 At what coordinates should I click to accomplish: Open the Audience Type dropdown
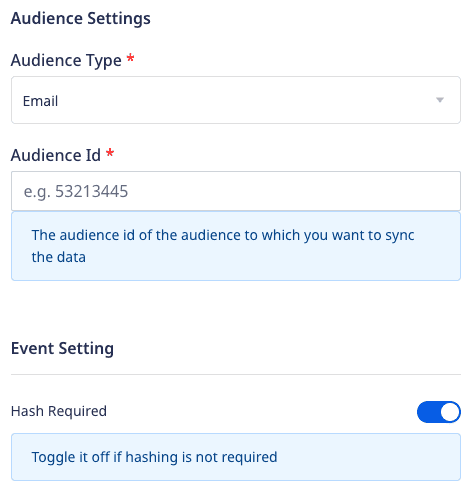pos(236,100)
